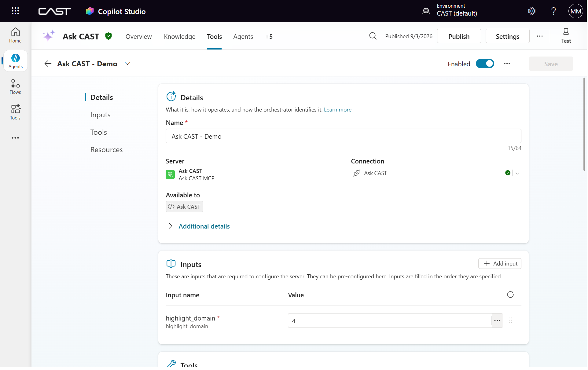The image size is (588, 370).
Task: Click the Ask CAST available-to chip
Action: click(184, 207)
